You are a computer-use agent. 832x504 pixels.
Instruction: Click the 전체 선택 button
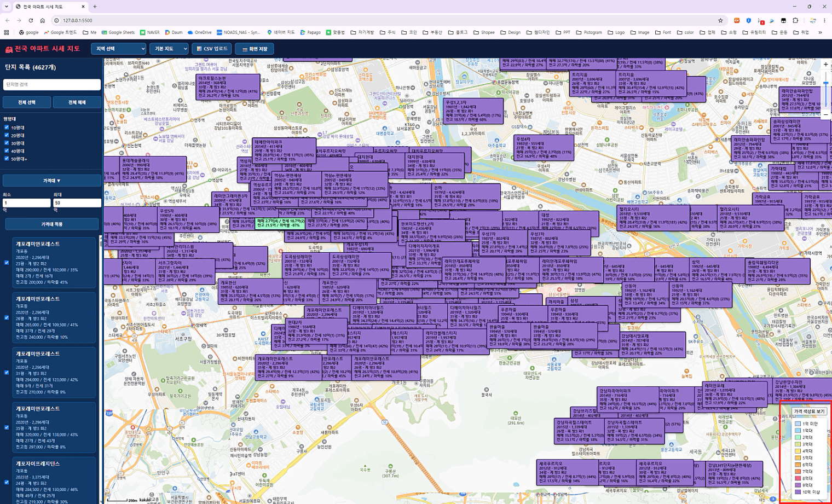coord(27,102)
